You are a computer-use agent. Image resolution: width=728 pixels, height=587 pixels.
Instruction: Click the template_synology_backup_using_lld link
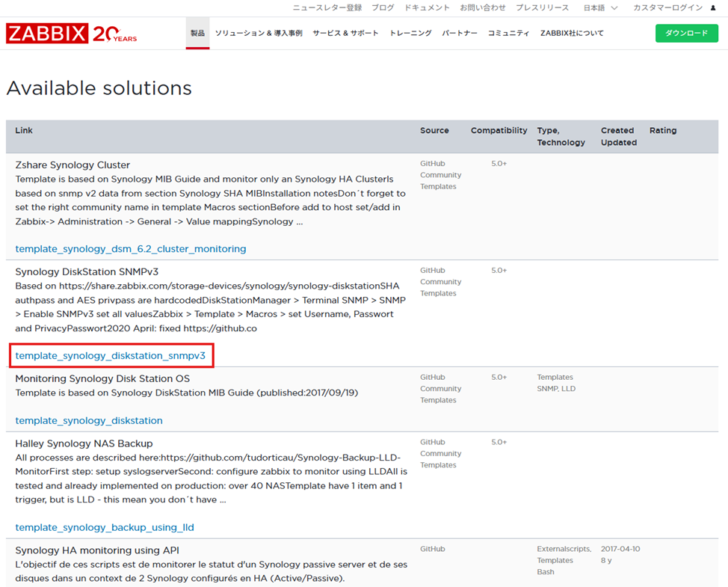[x=105, y=527]
